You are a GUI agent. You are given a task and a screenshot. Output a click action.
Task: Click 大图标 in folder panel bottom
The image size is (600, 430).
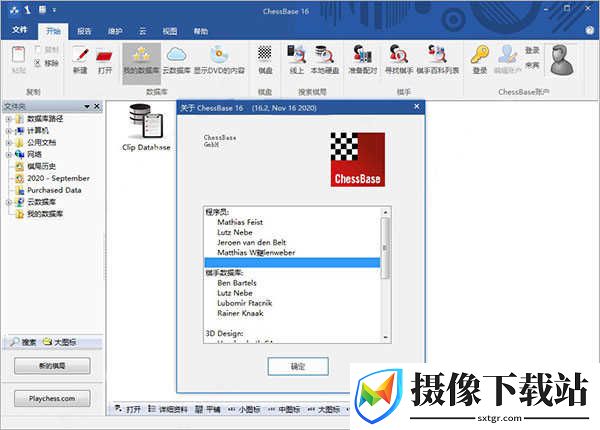(x=60, y=342)
